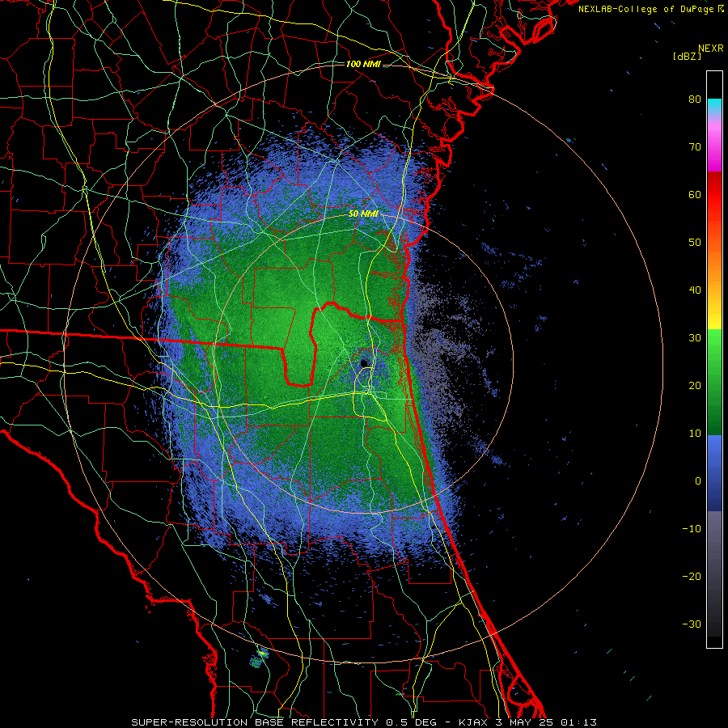Click the 60 value on the dBZ scale
728x728 pixels.
point(695,194)
